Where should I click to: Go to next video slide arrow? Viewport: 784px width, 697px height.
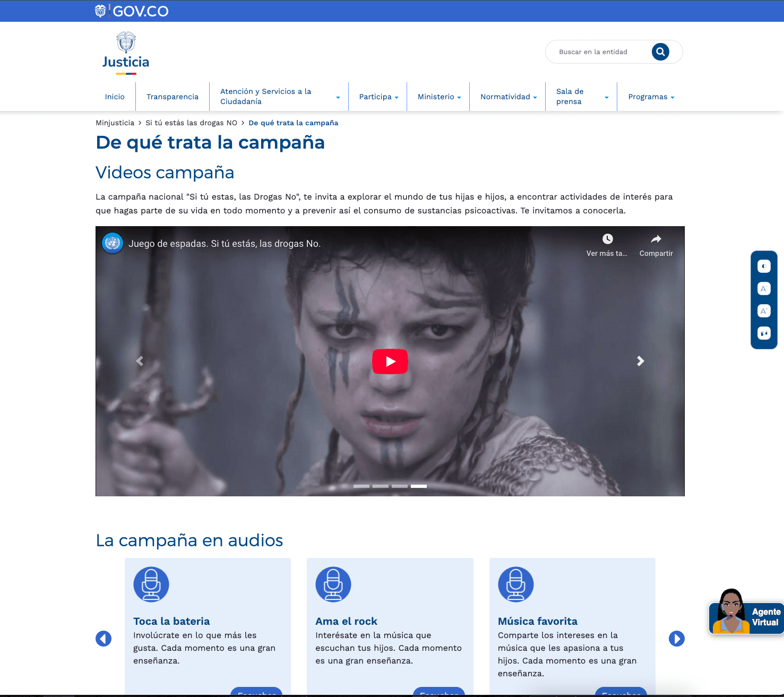tap(641, 361)
